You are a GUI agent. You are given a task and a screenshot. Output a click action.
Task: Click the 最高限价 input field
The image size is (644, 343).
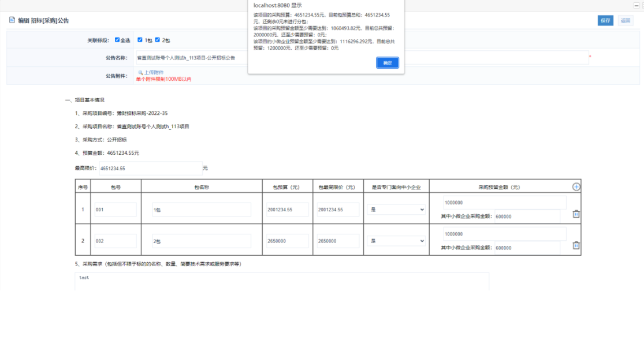[x=150, y=169]
